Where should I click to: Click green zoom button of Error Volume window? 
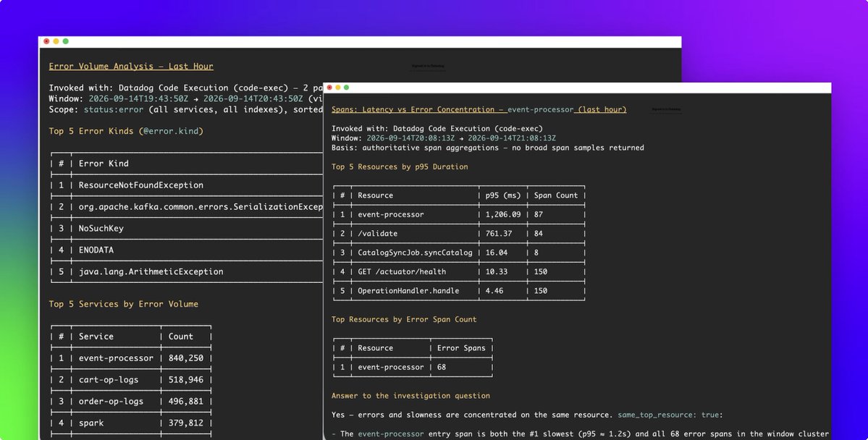[65, 41]
